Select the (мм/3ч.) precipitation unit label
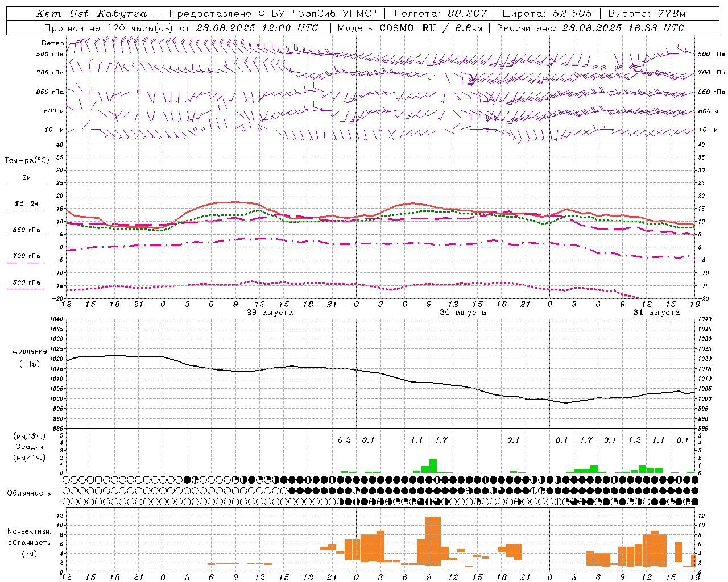The image size is (728, 582). [29, 436]
